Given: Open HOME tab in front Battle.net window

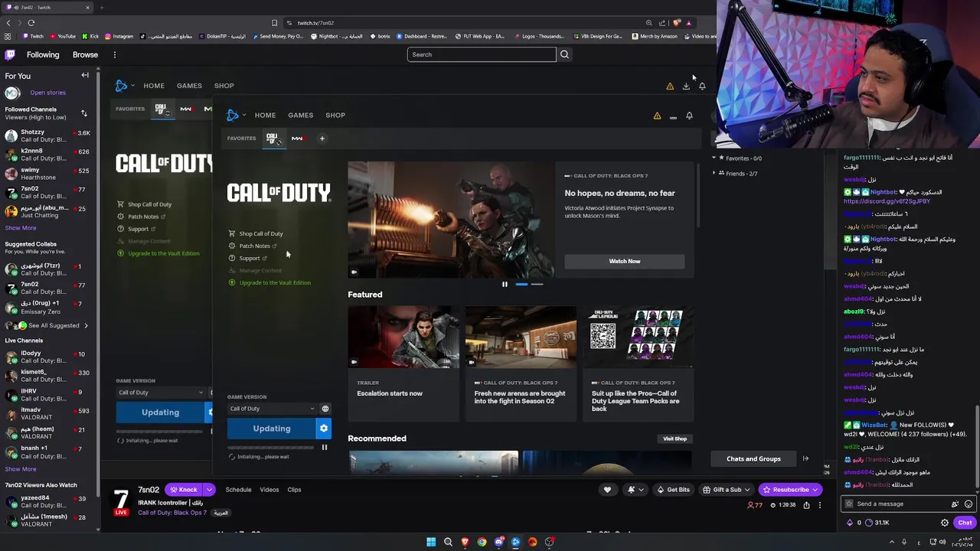Looking at the screenshot, I should (265, 116).
